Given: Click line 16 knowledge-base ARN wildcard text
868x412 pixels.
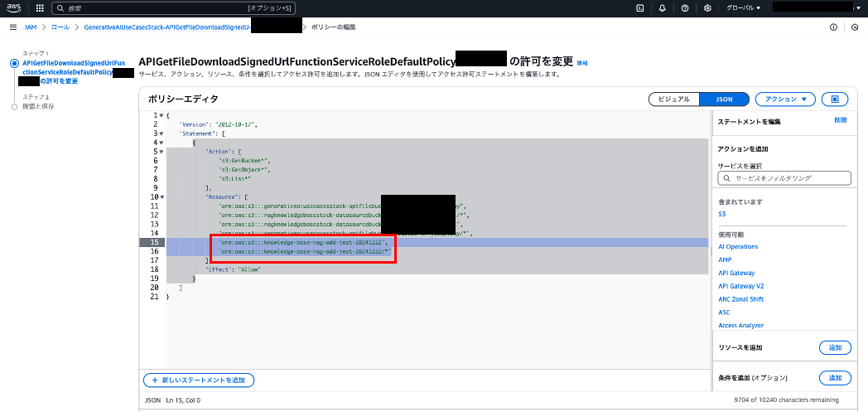Looking at the screenshot, I should click(306, 251).
